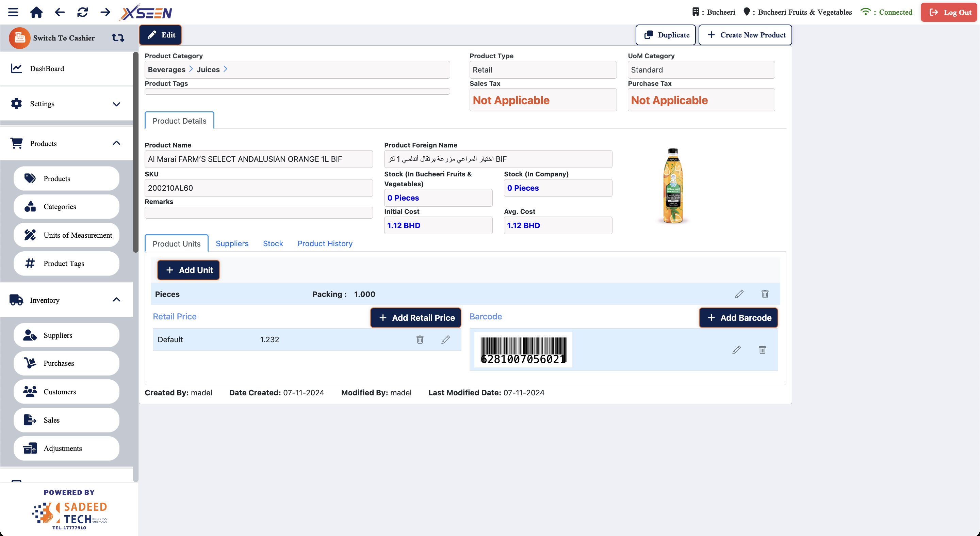Click the SKU field 200210AL60

click(259, 188)
